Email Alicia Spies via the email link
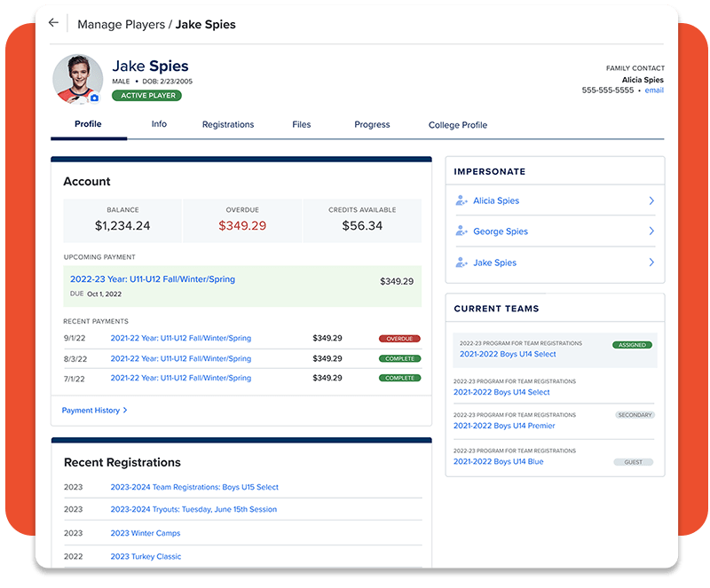The image size is (710, 588). click(x=654, y=90)
